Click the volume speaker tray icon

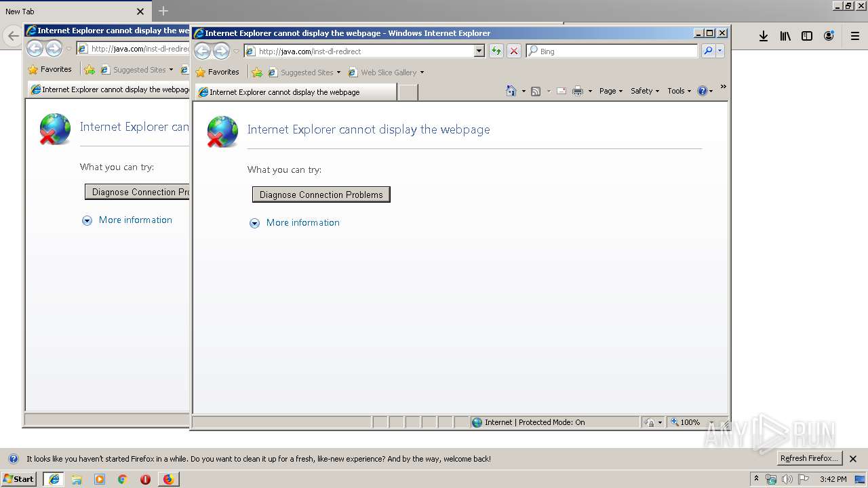[787, 479]
